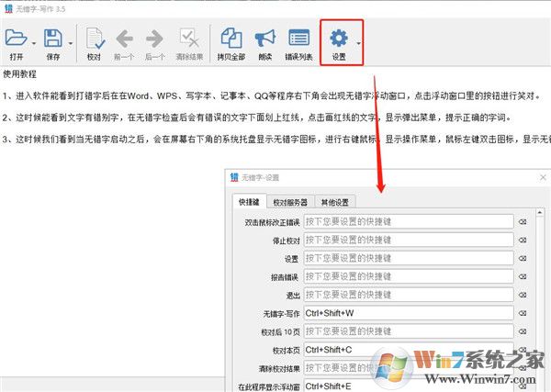Image resolution: width=551 pixels, height=392 pixels.
Task: Copy all text with 拷贝全部 icon
Action: pos(231,38)
